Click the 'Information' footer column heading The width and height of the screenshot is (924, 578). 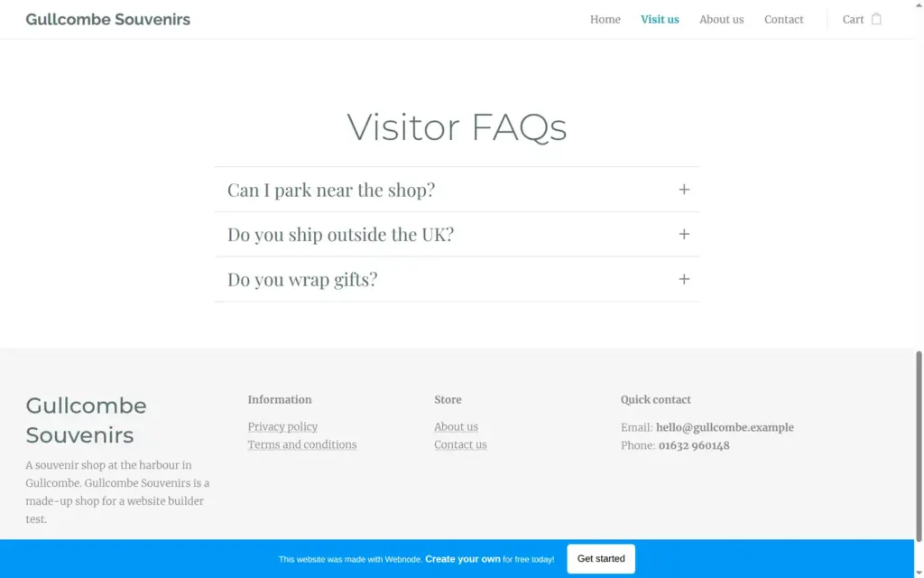point(280,399)
